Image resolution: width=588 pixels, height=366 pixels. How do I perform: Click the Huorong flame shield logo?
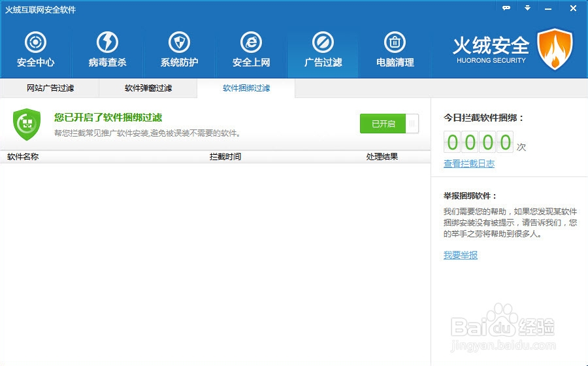pos(555,49)
